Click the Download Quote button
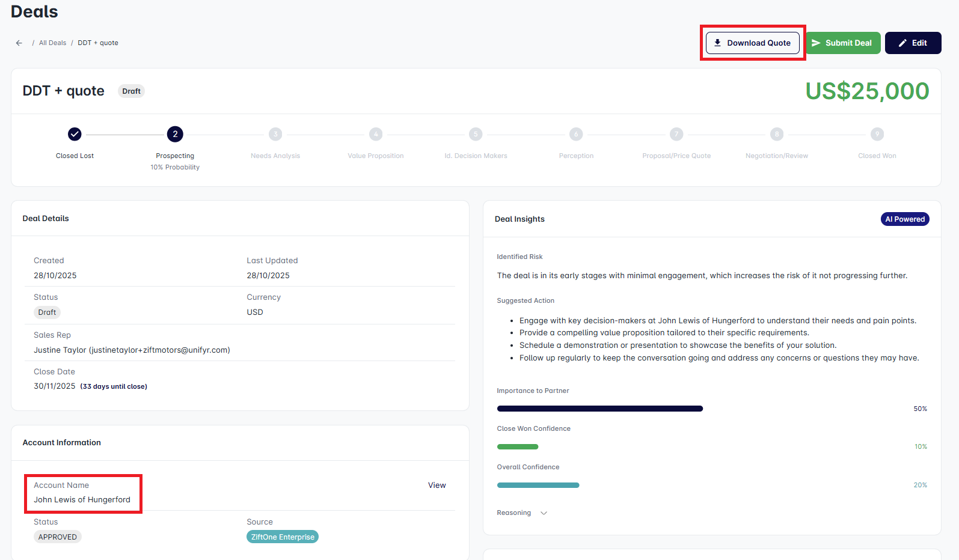 [x=752, y=43]
